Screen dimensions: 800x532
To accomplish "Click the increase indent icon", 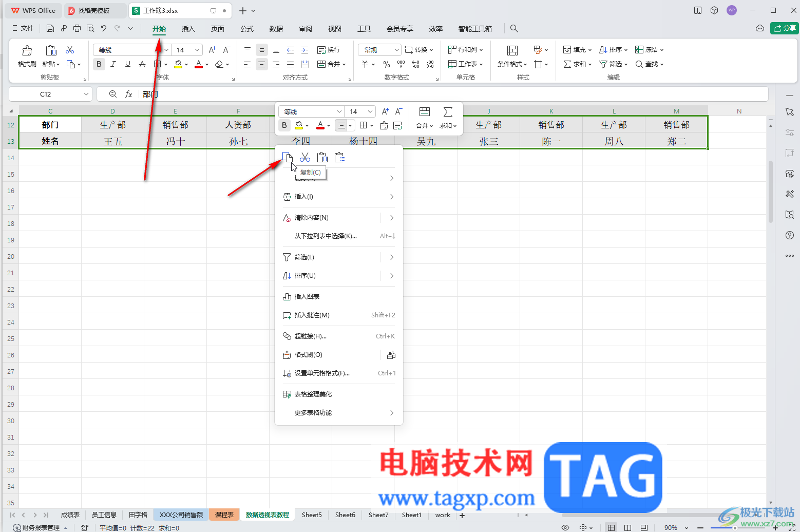I will click(x=305, y=50).
